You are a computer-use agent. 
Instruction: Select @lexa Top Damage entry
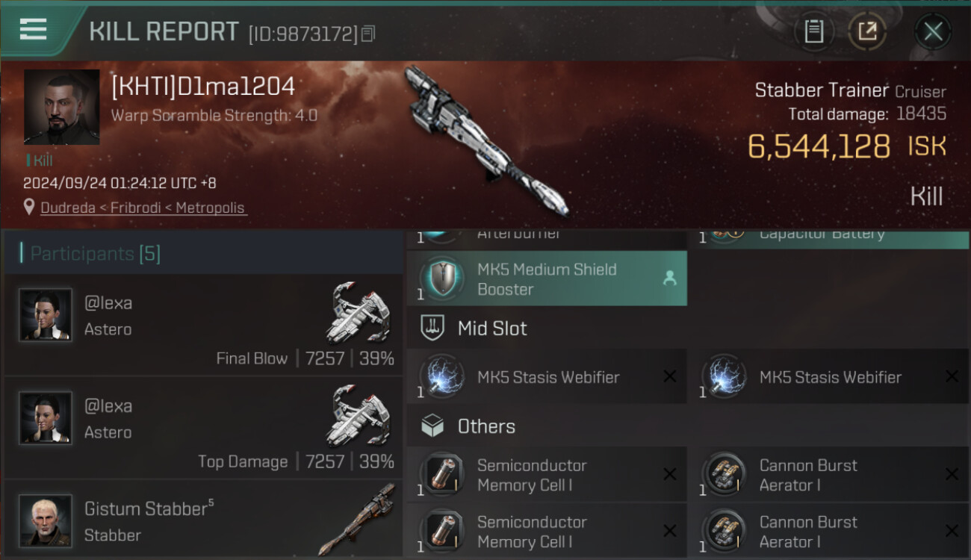point(203,427)
